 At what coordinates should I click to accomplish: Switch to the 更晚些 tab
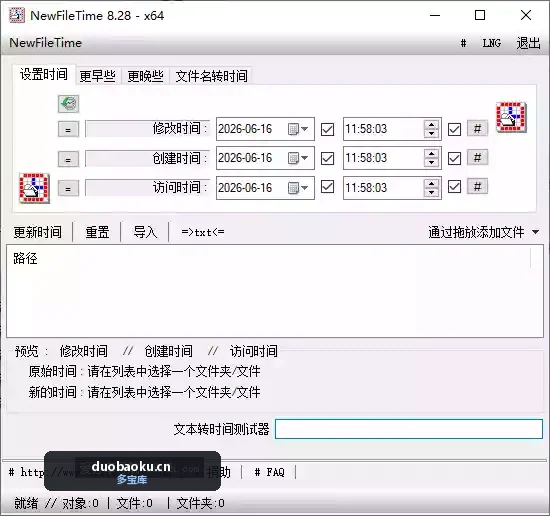146,76
